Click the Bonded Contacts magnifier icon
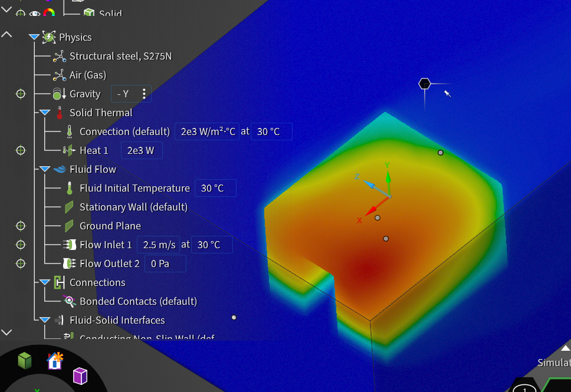The height and width of the screenshot is (392, 571). [x=69, y=301]
